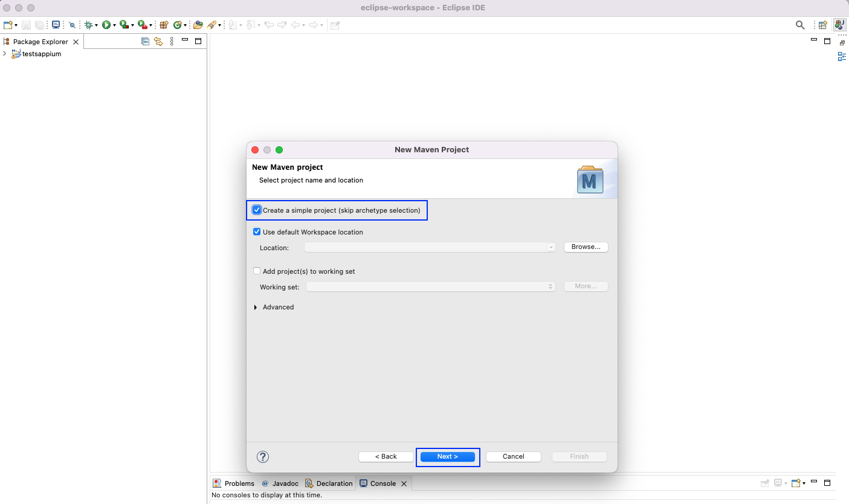The height and width of the screenshot is (504, 849).
Task: Switch to the Problems tab
Action: point(234,483)
